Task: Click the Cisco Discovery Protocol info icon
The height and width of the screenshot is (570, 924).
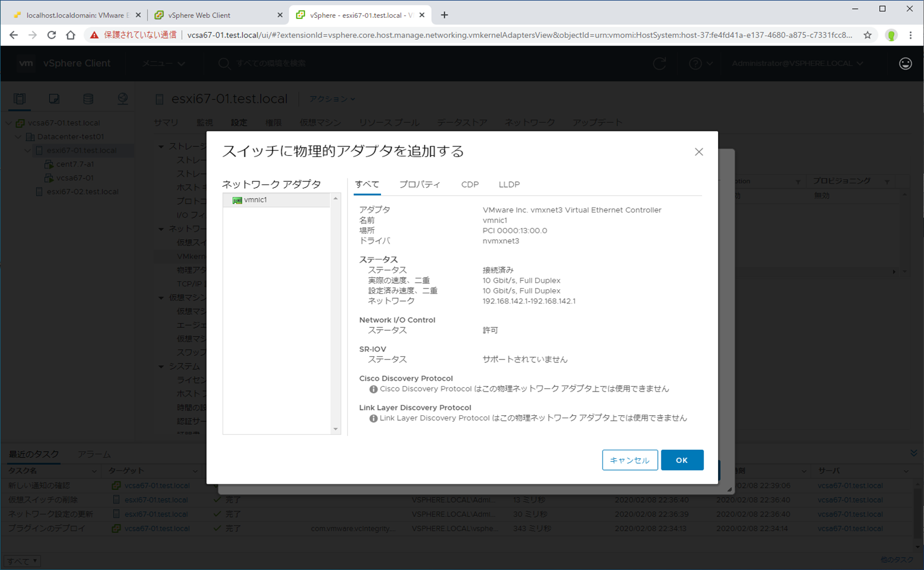Action: pos(373,389)
